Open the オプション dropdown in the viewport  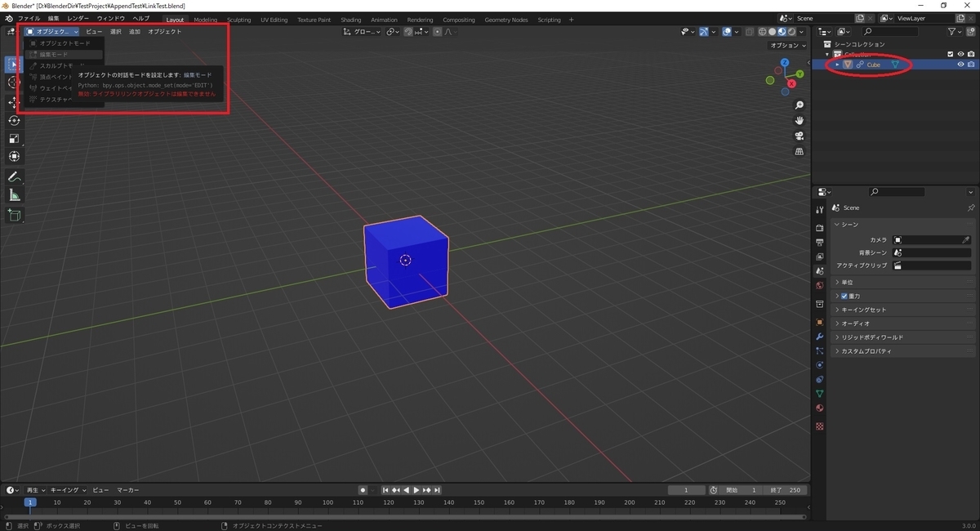(x=787, y=46)
